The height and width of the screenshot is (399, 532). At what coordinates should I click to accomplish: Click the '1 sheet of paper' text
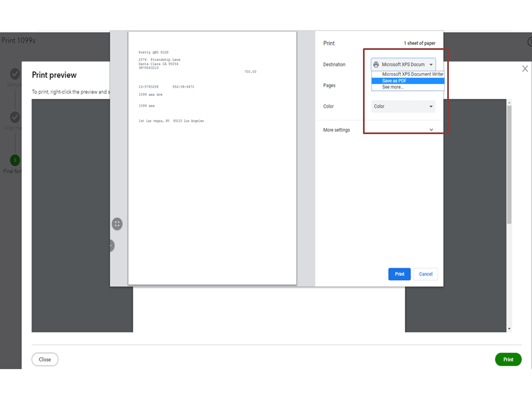(420, 43)
